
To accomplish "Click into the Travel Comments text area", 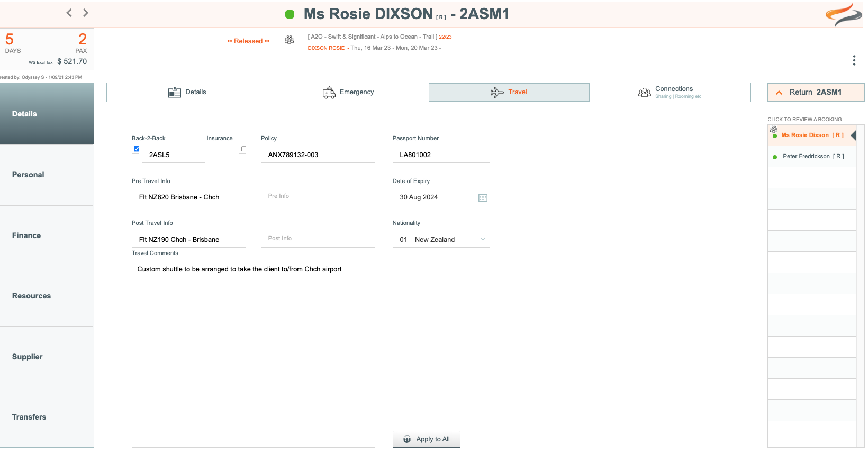I will point(253,353).
